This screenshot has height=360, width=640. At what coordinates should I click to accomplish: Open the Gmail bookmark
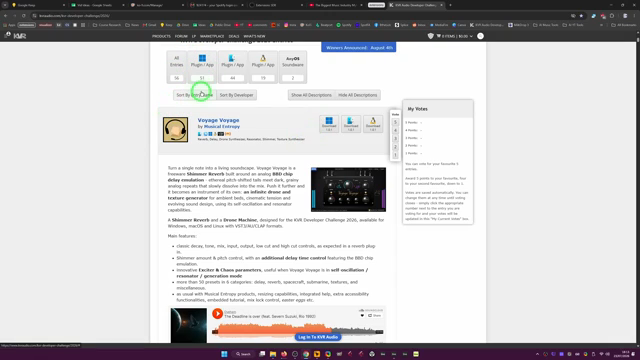click(x=149, y=25)
